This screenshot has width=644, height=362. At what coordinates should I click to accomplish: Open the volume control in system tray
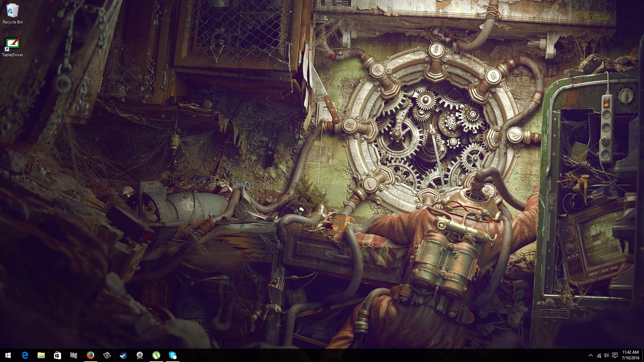[606, 355]
